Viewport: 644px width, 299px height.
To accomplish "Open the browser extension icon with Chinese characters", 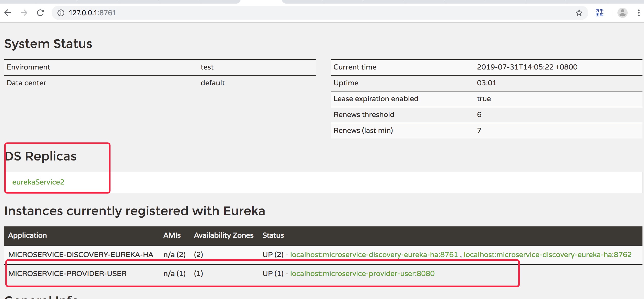I will click(x=600, y=13).
